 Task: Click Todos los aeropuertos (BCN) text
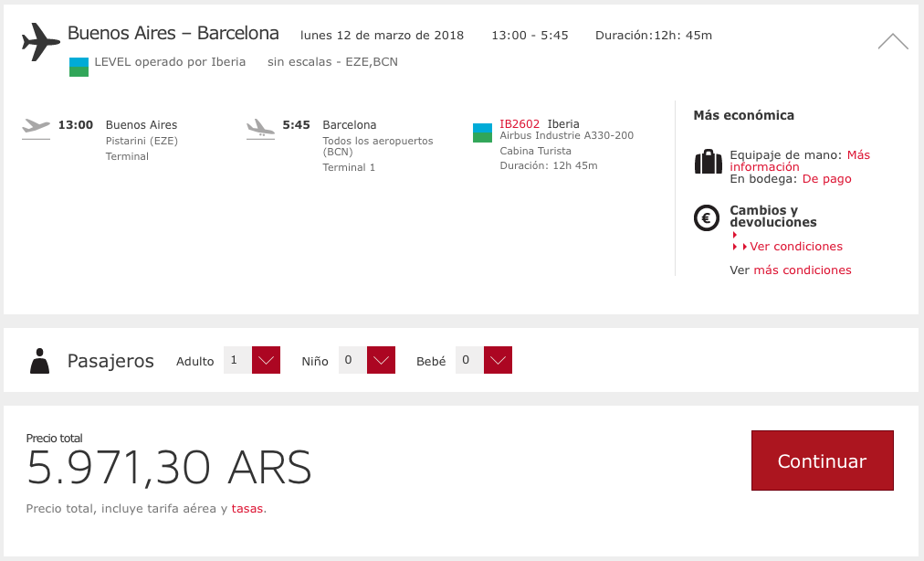[x=378, y=146]
